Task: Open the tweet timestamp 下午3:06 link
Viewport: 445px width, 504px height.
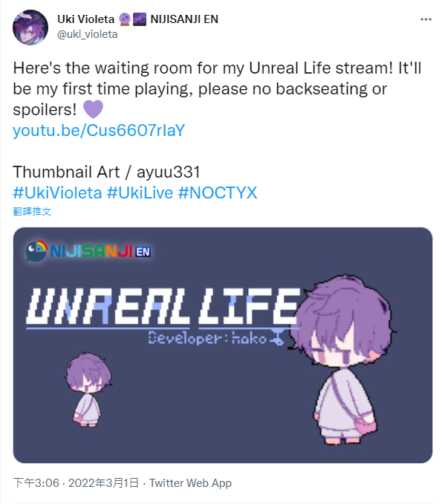Action: coord(36,483)
